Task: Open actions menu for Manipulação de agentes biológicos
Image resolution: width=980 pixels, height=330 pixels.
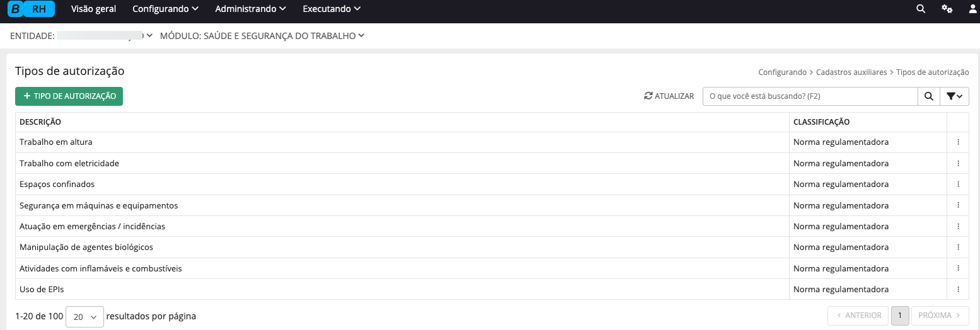Action: 958,247
